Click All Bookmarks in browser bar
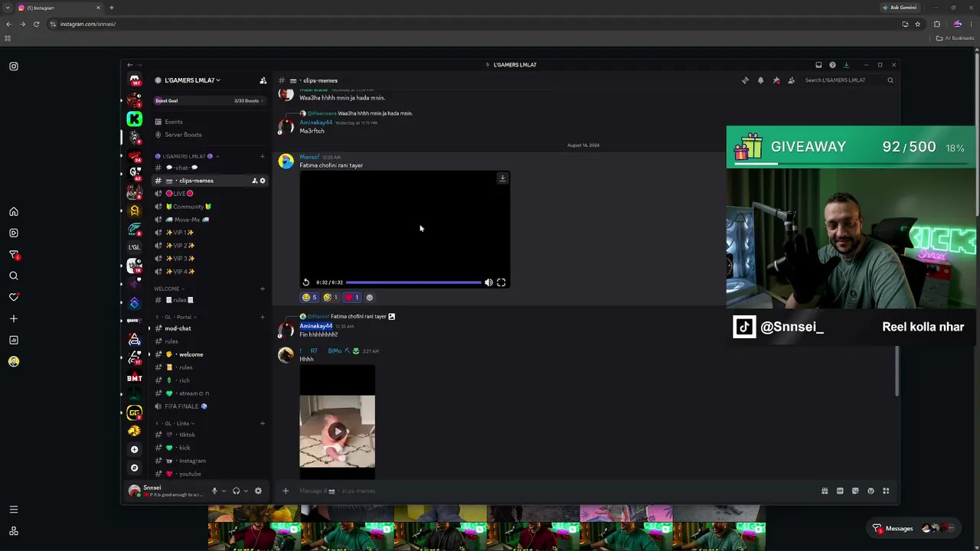Viewport: 980px width, 551px height. 955,38
